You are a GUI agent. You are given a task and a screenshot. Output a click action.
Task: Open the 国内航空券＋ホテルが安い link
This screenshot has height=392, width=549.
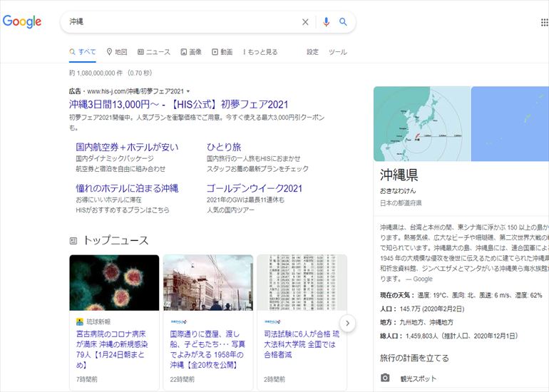coord(127,147)
